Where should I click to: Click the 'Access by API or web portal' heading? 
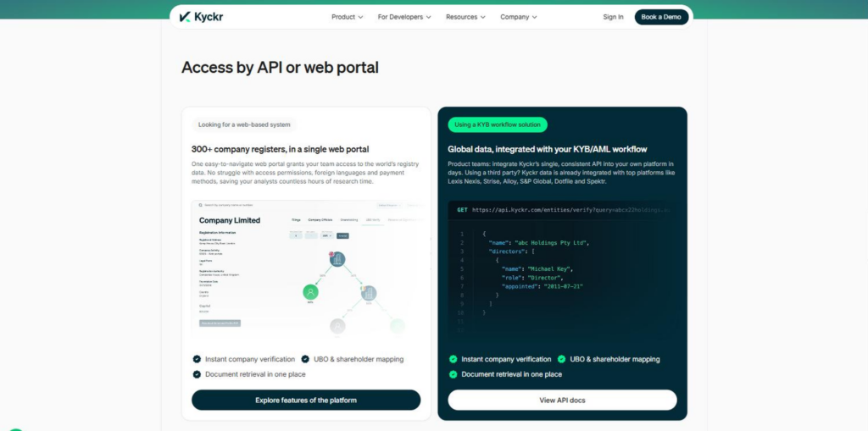click(x=280, y=68)
